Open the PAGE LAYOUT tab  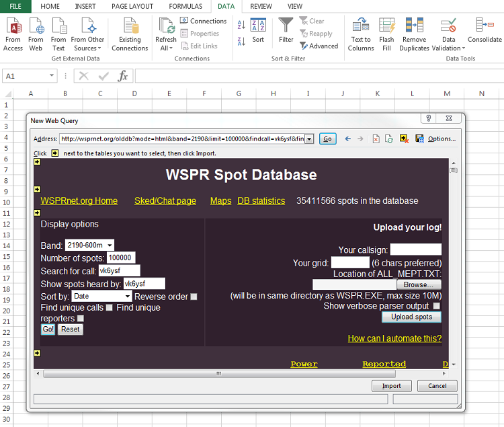pyautogui.click(x=132, y=6)
